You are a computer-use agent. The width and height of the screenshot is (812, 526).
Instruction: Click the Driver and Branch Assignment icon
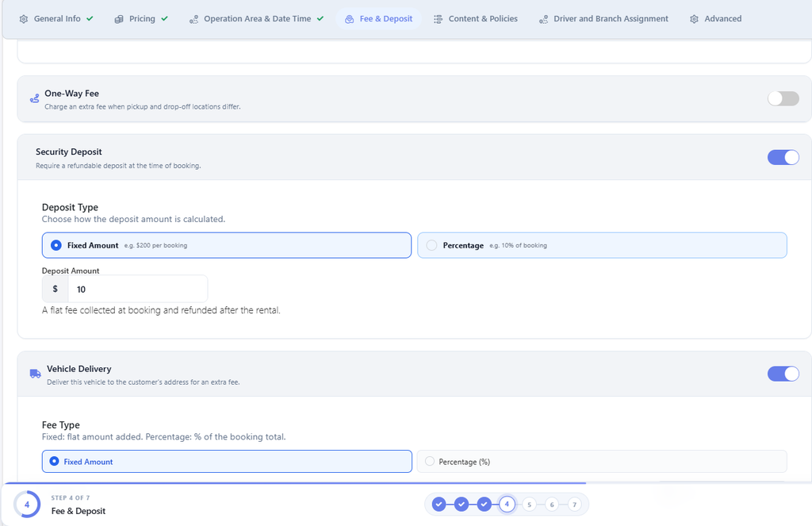[x=543, y=19]
